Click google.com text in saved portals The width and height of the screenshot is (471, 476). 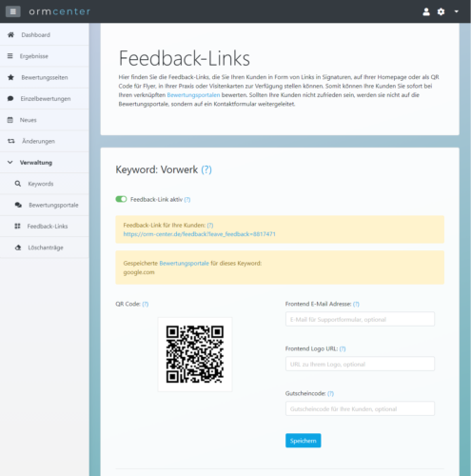click(x=139, y=272)
